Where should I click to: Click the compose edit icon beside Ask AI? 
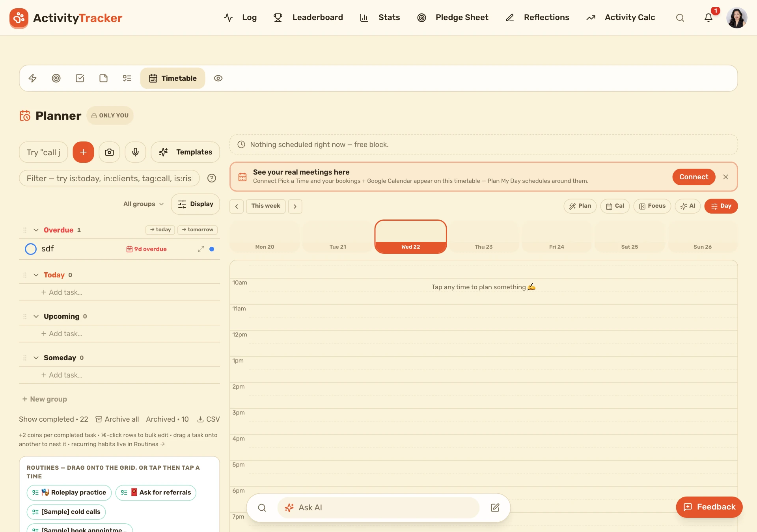pyautogui.click(x=495, y=508)
